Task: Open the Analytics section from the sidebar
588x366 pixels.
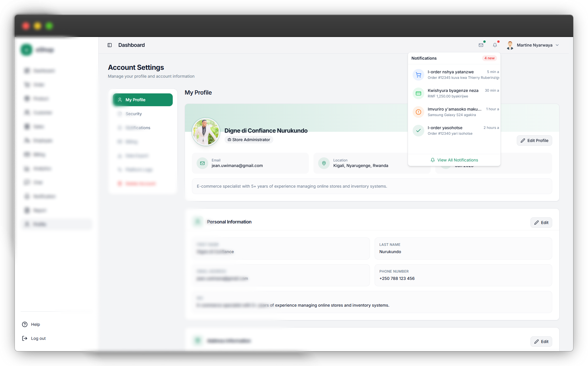Action: 26,168
